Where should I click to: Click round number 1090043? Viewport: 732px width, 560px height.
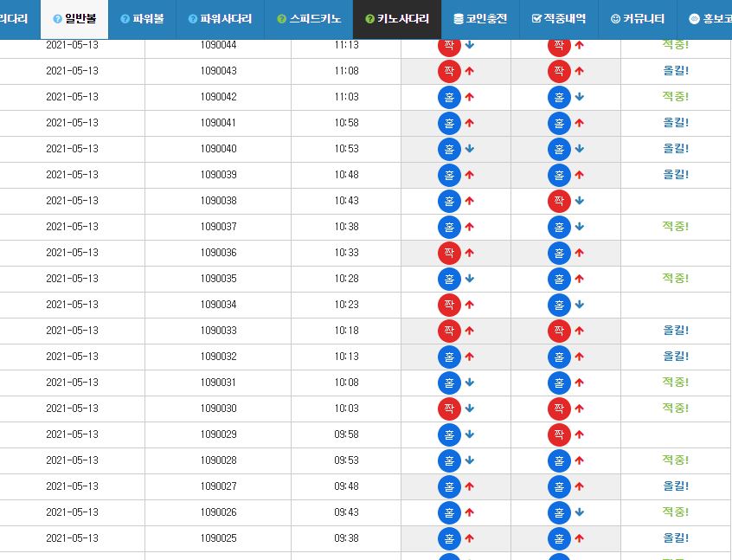(x=219, y=71)
